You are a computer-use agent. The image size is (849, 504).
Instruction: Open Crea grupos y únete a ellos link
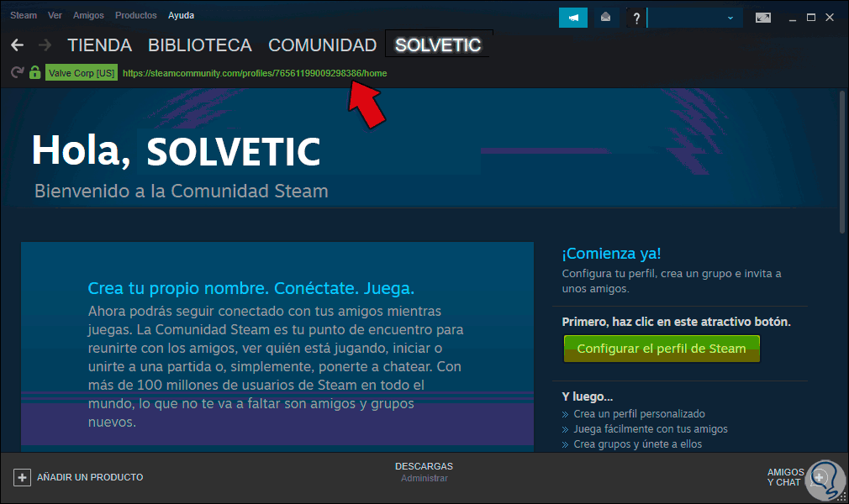point(637,444)
